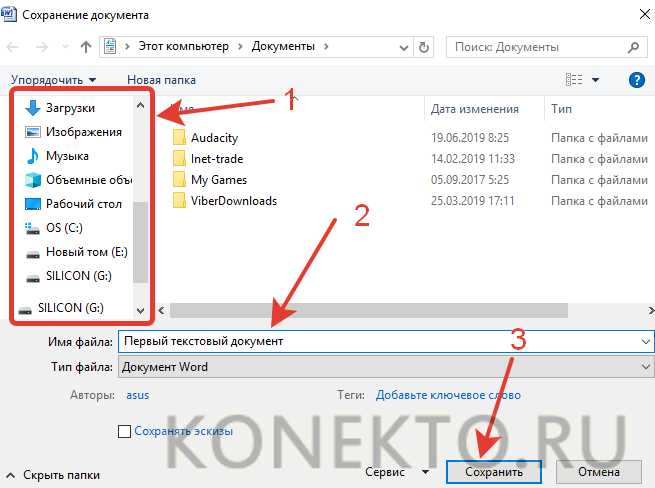655x488 pixels.
Task: Click the Новый том (E:) drive icon
Action: (33, 254)
